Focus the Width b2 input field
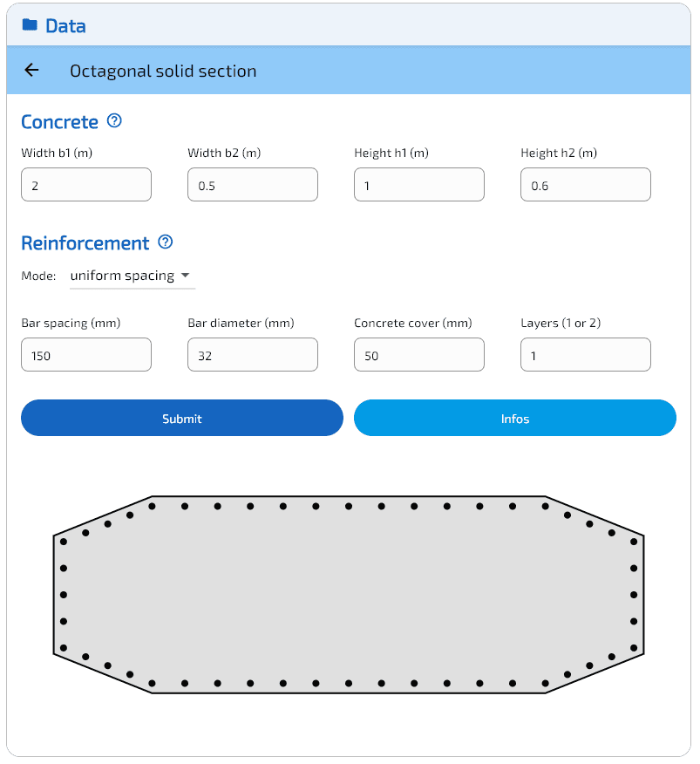 click(x=253, y=185)
